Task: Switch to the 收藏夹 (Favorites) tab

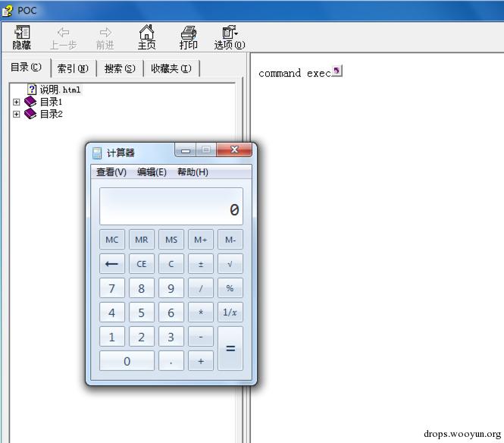Action: pyautogui.click(x=171, y=68)
